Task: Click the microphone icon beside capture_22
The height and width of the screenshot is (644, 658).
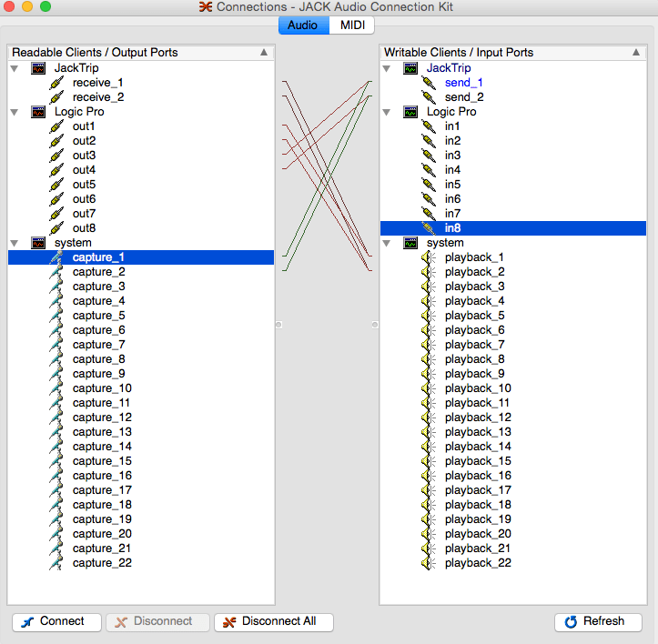Action: tap(56, 563)
